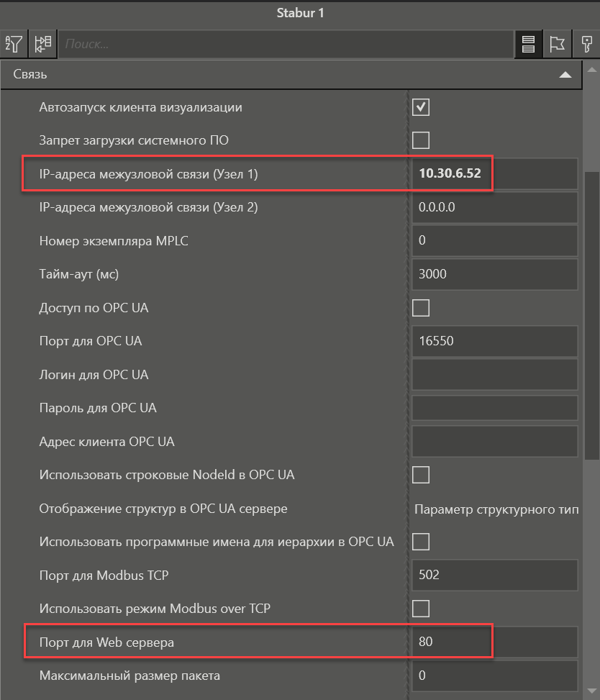Select the Stabur 1 panel title
The image size is (600, 700).
[x=300, y=13]
